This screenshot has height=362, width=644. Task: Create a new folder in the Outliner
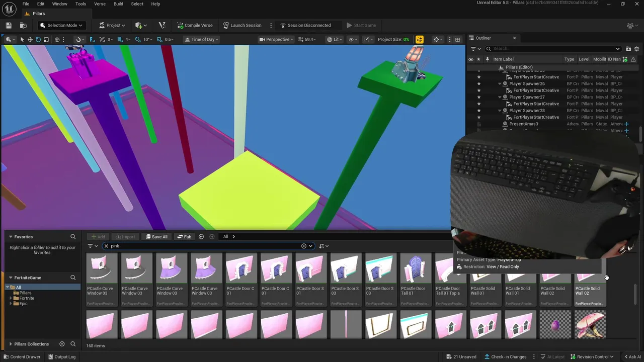(628, 49)
